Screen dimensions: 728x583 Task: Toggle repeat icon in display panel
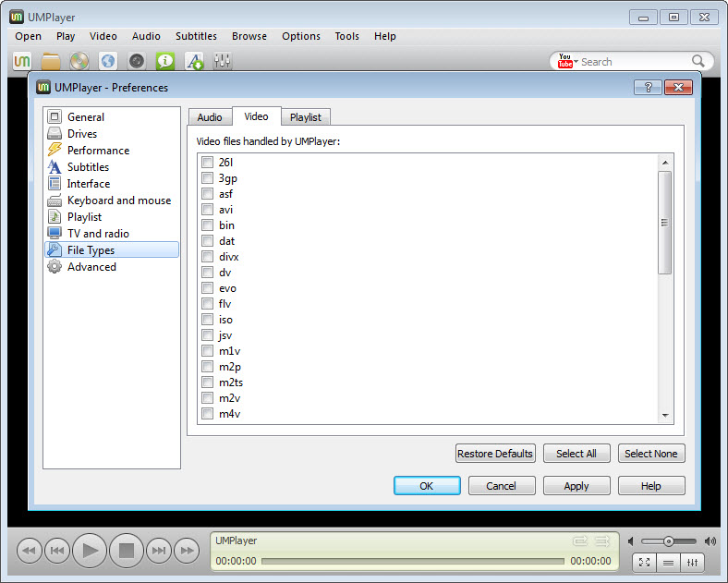coord(580,540)
